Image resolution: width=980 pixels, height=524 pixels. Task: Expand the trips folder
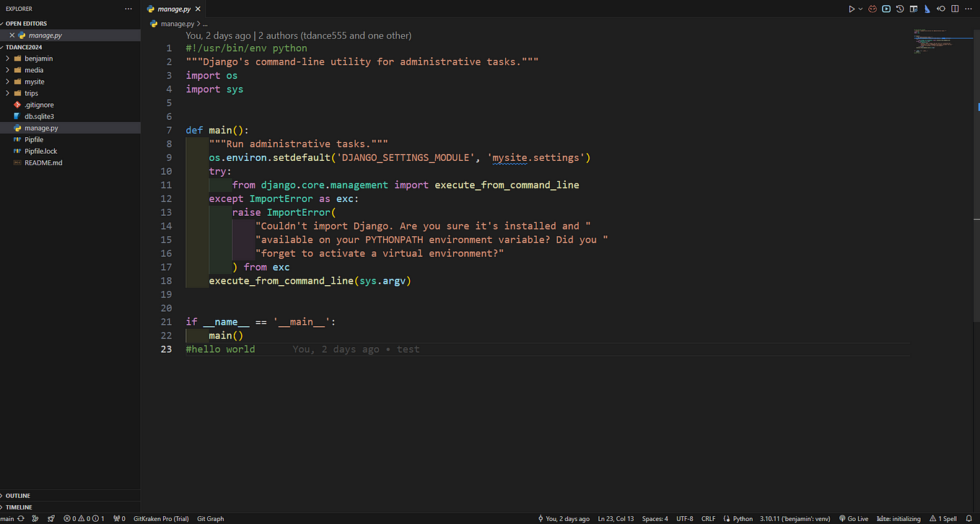(31, 93)
